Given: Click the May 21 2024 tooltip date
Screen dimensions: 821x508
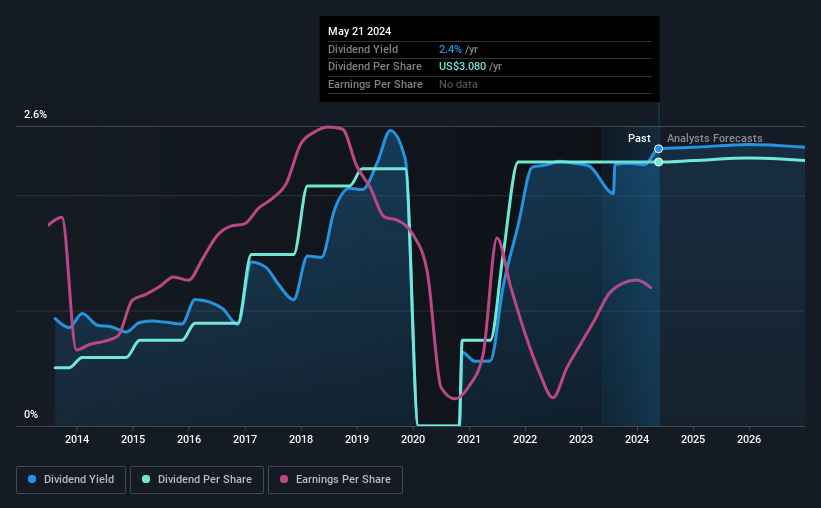Looking at the screenshot, I should 360,31.
